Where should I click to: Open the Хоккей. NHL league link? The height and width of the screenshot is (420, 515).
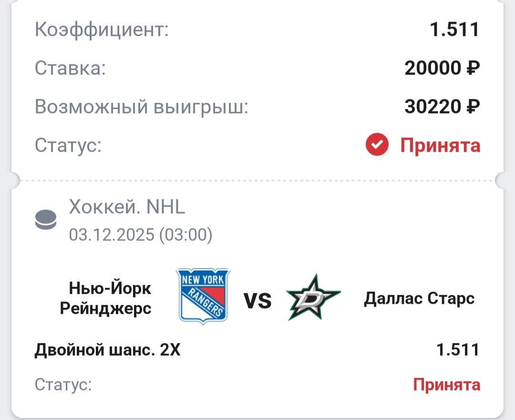(x=127, y=207)
